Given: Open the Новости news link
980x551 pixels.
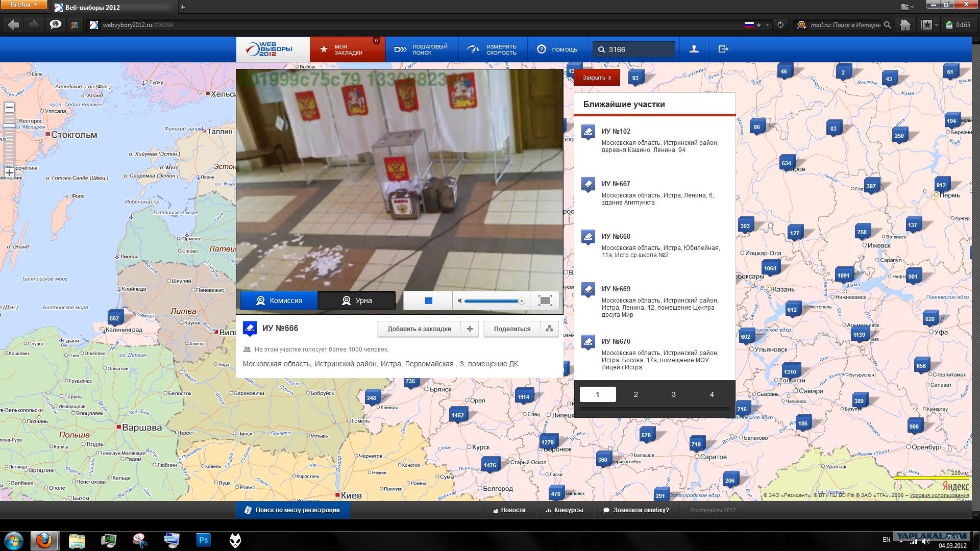Looking at the screenshot, I should (509, 510).
